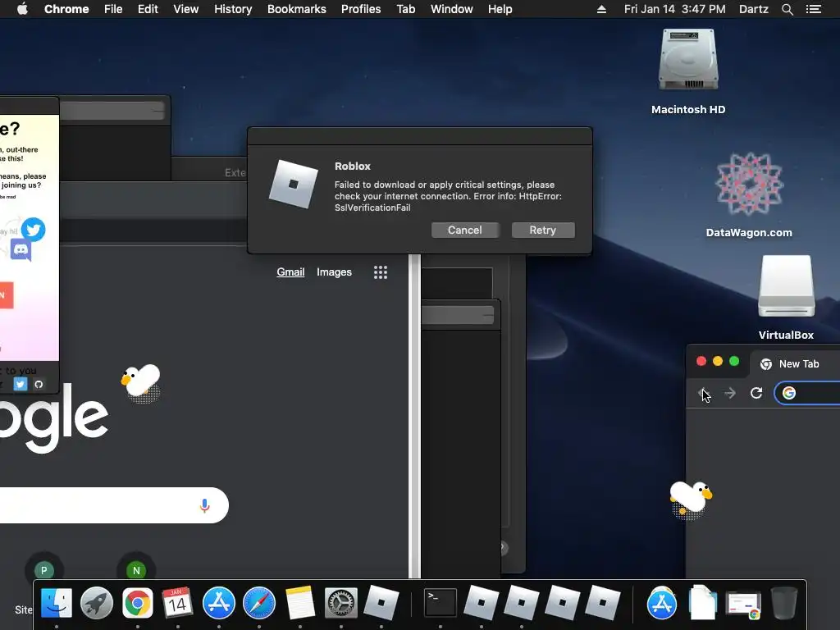The image size is (840, 630).
Task: Open the Apple menu
Action: click(22, 9)
